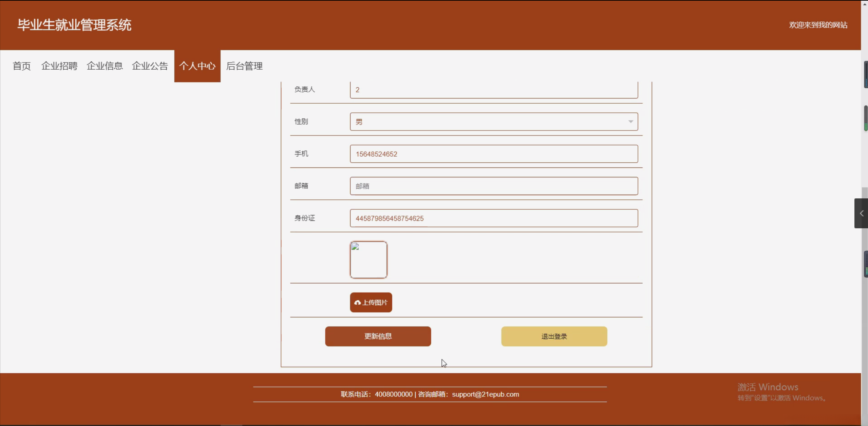Open the 企业信息 menu item

[105, 66]
